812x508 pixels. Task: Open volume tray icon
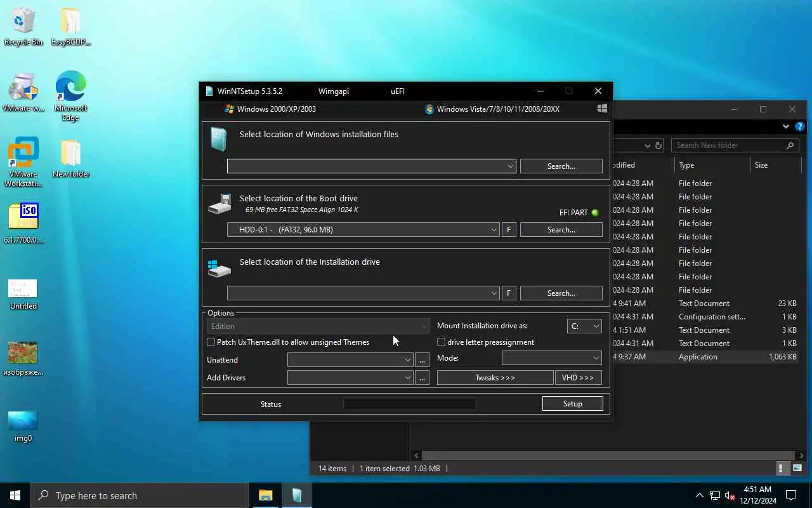[730, 495]
